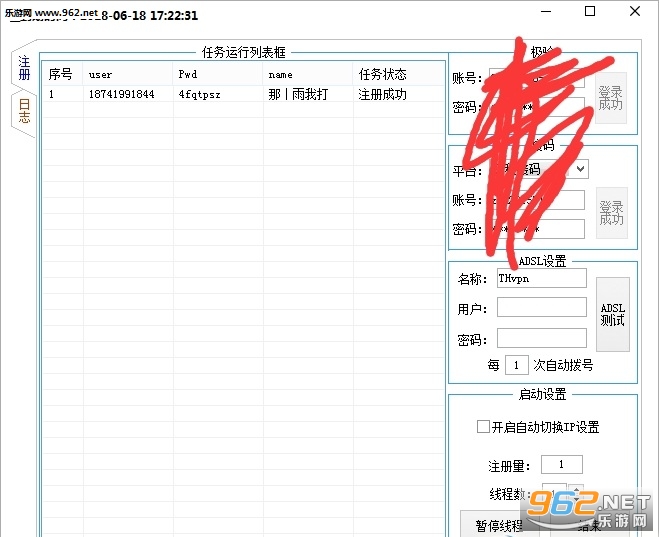
Task: Click the 序号 column header
Action: click(63, 74)
